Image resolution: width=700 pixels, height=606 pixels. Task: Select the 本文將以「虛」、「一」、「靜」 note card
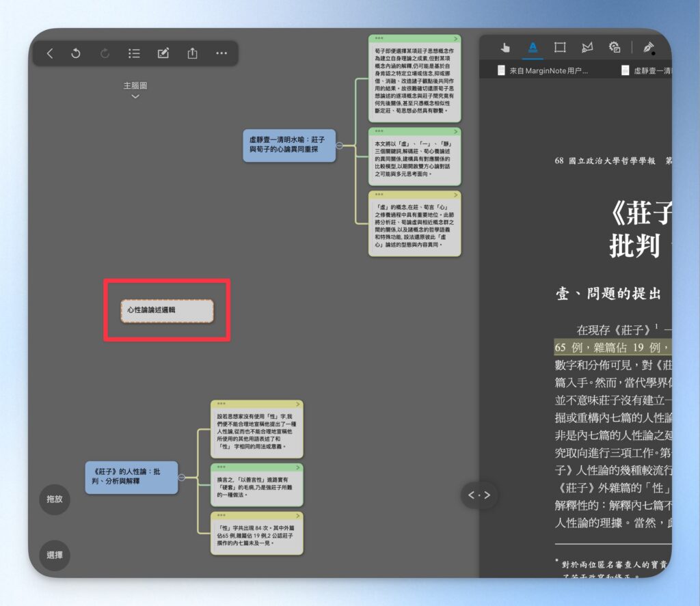point(415,156)
